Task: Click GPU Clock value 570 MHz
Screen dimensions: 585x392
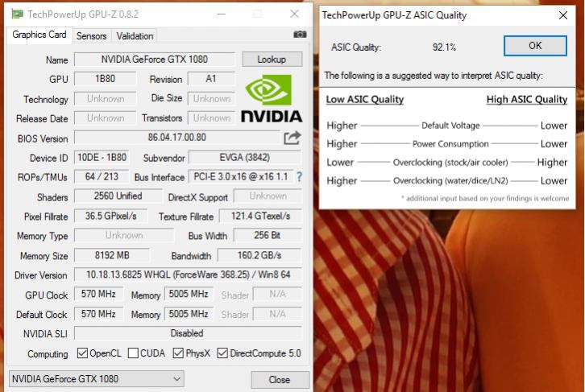Action: pos(98,295)
